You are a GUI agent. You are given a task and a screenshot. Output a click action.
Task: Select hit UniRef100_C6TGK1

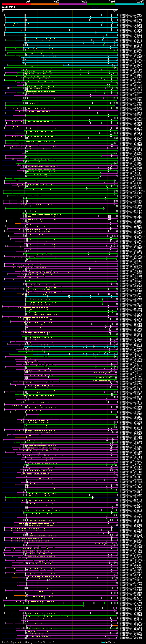click(131, 32)
